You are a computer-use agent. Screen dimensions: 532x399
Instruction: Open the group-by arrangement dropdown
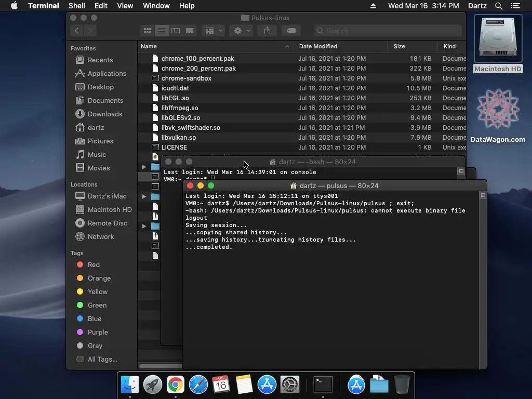click(214, 31)
